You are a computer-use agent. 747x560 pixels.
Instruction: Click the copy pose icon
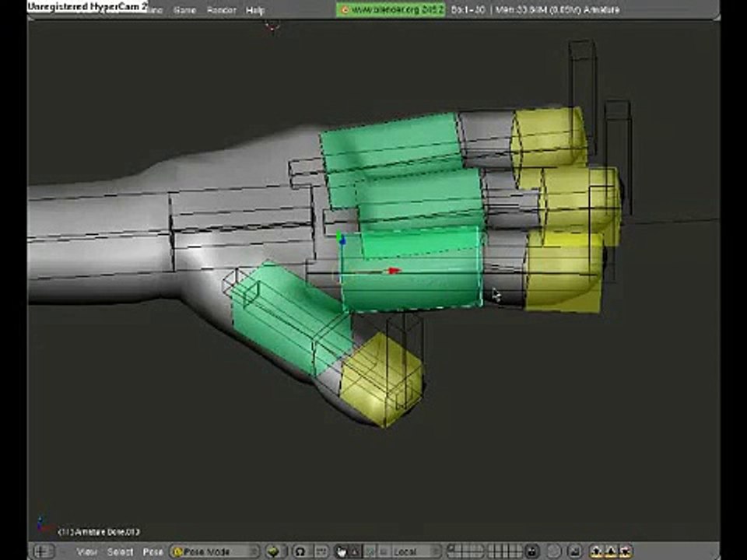coord(596,551)
